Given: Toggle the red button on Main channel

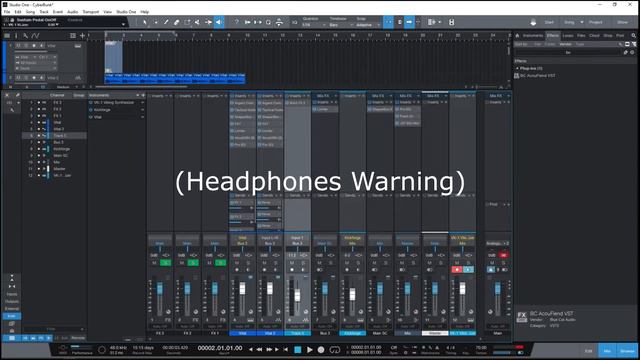Looking at the screenshot, I should click(x=504, y=255).
